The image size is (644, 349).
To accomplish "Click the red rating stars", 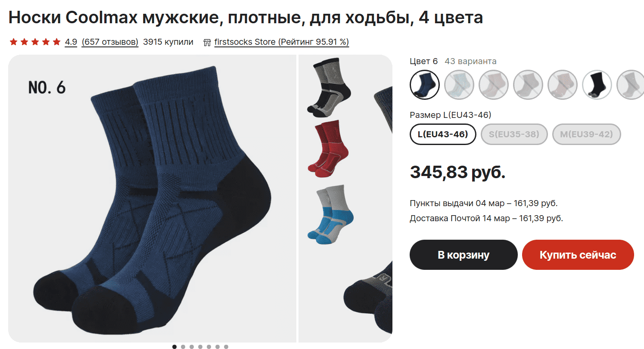I will click(x=35, y=42).
